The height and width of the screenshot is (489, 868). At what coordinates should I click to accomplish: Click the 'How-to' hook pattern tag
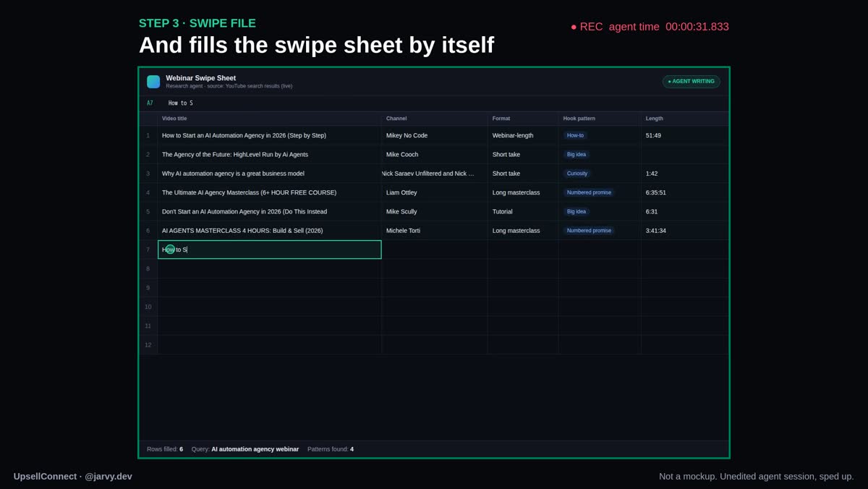(x=575, y=135)
